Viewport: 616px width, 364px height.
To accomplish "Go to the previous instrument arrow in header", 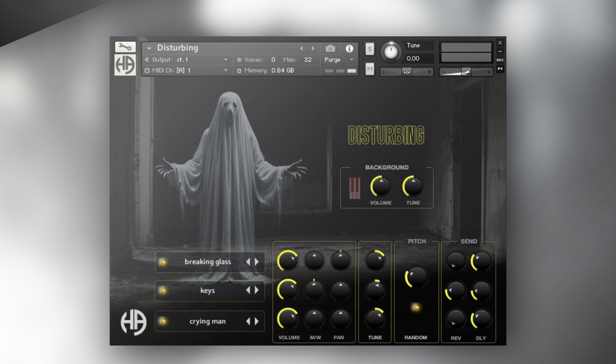I will pyautogui.click(x=301, y=48).
